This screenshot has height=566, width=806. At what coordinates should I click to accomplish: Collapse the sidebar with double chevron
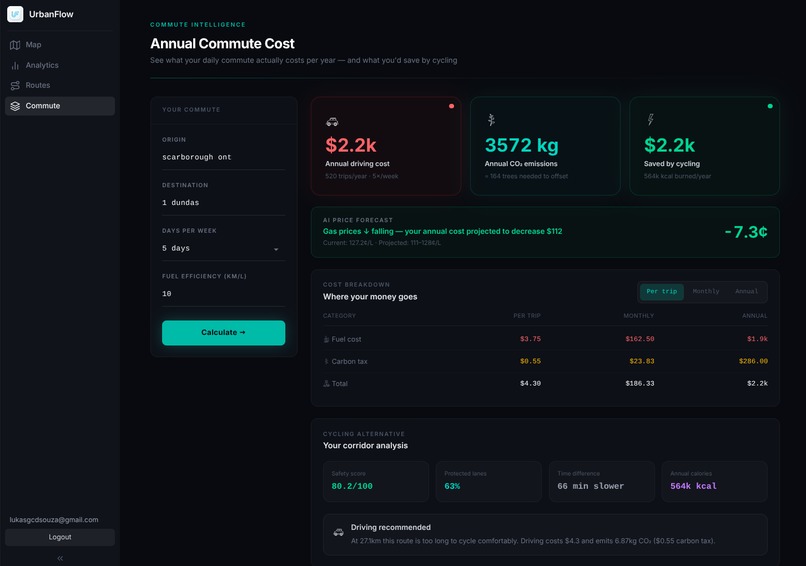pos(60,558)
